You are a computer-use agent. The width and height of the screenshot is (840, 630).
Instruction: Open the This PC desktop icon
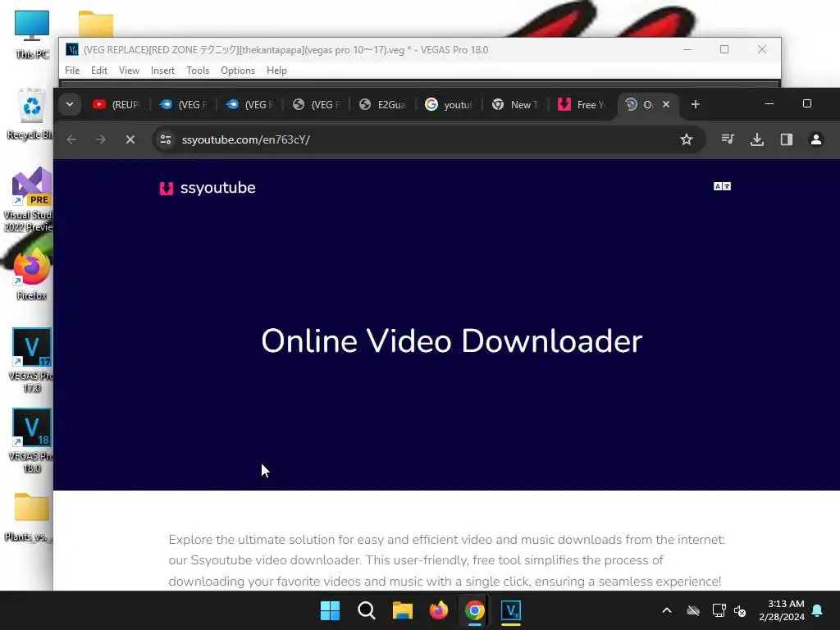coord(32,34)
